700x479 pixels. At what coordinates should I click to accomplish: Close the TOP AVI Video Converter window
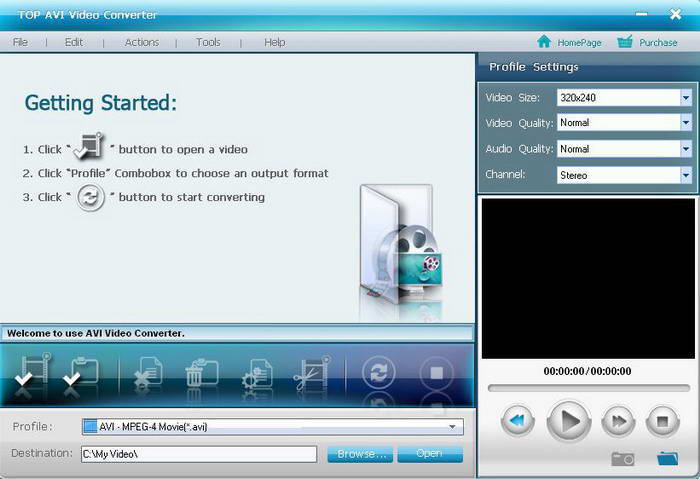(x=675, y=14)
